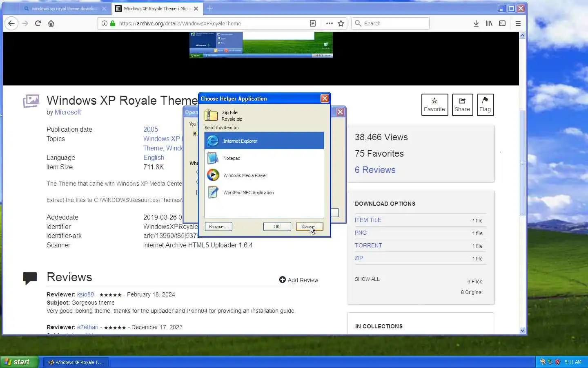Bookmark this page with the star icon
588x368 pixels.
click(341, 23)
